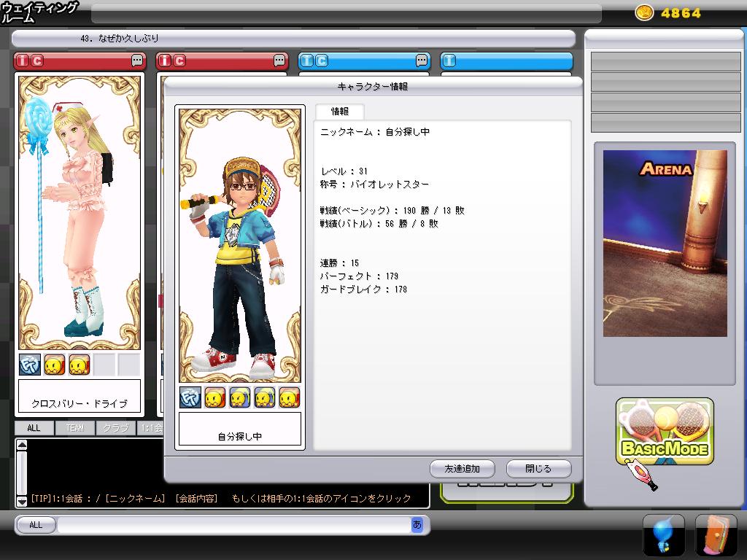Select the Basic Mode tennis rackets badge

[x=665, y=432]
